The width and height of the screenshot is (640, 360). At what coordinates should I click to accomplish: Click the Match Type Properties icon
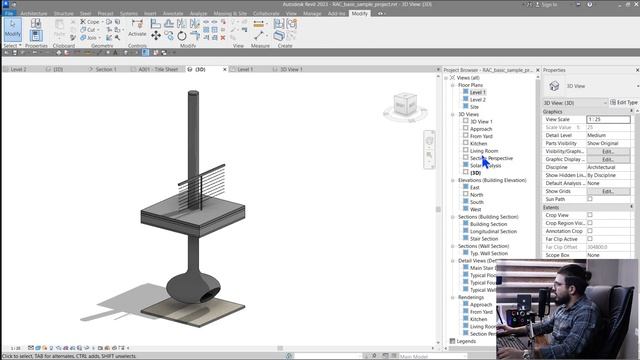73,38
